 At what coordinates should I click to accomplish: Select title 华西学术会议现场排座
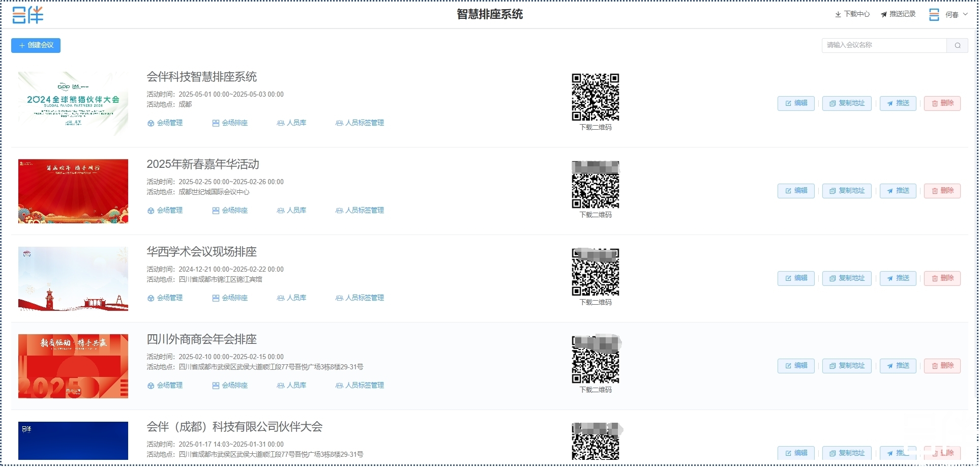[x=201, y=252]
